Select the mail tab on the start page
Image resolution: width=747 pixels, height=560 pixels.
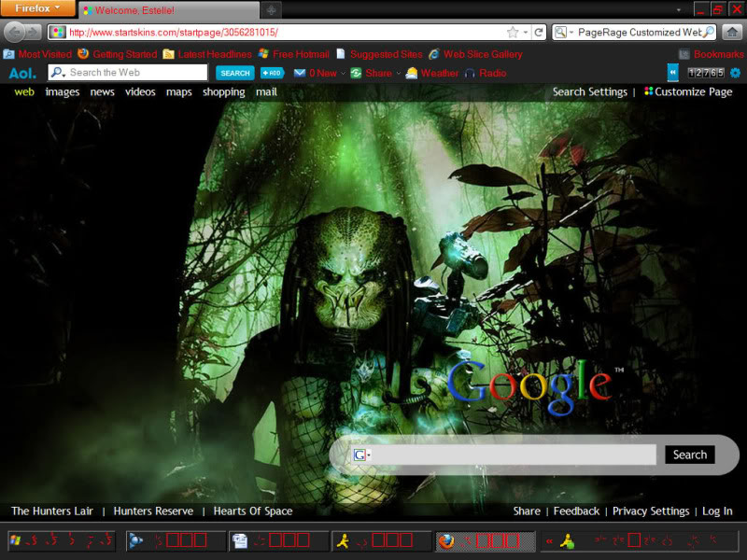tap(266, 91)
